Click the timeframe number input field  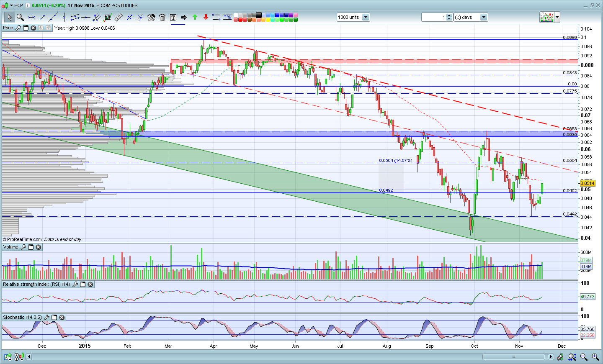pos(434,17)
